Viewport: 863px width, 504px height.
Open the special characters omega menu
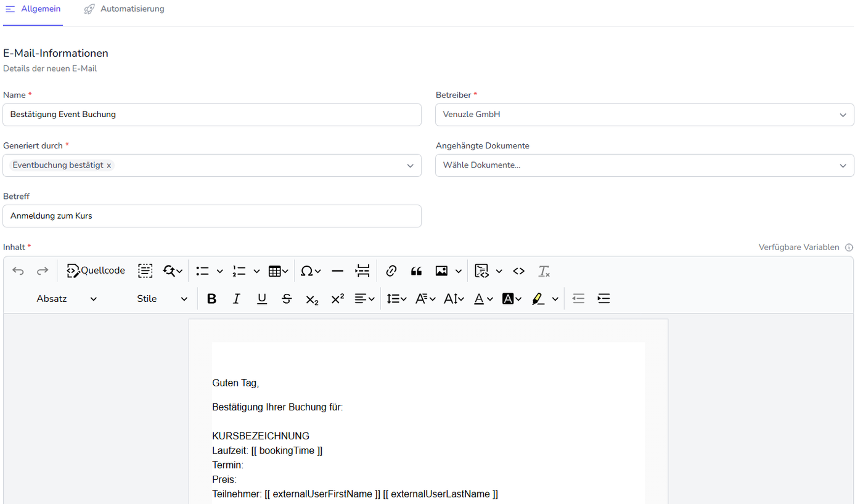point(311,271)
